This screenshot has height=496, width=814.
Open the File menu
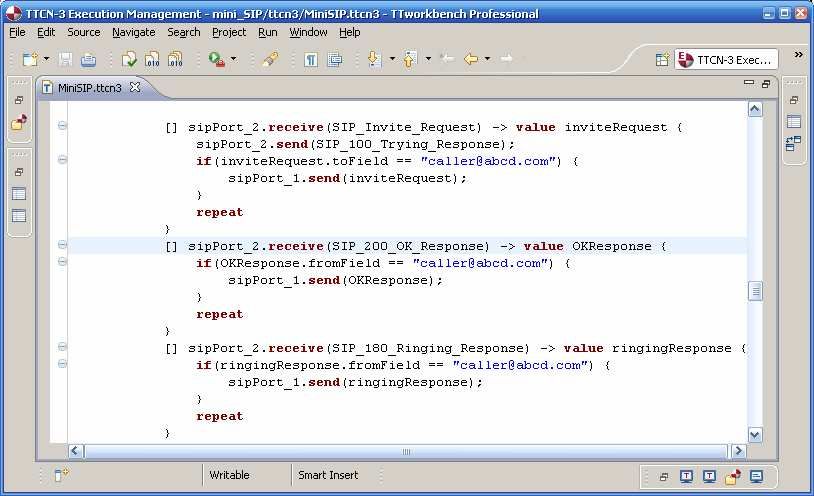pos(17,32)
